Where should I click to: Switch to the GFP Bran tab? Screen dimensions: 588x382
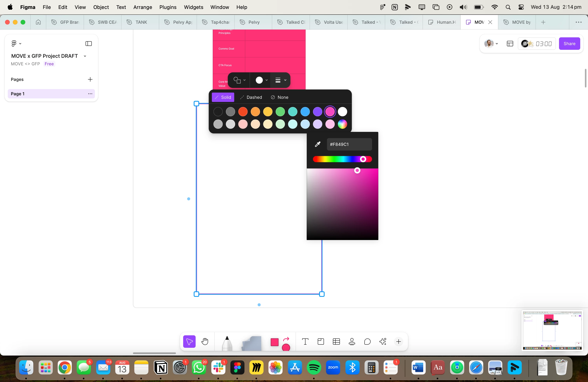pyautogui.click(x=65, y=22)
